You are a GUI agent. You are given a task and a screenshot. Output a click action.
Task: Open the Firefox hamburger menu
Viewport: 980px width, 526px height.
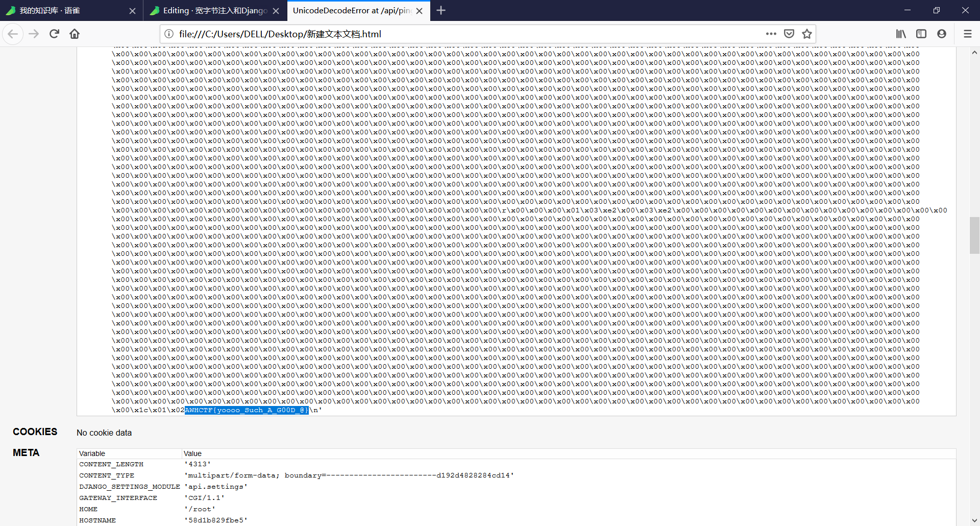(x=967, y=34)
